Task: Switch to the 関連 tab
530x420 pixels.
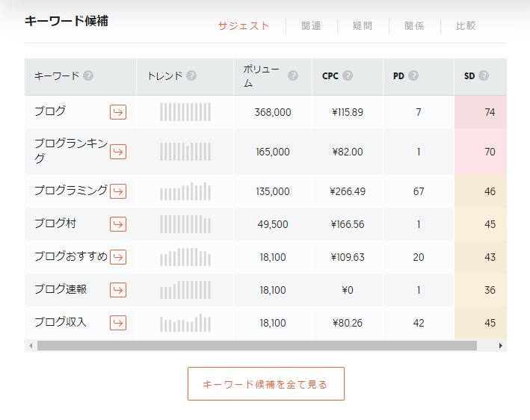Action: (311, 26)
